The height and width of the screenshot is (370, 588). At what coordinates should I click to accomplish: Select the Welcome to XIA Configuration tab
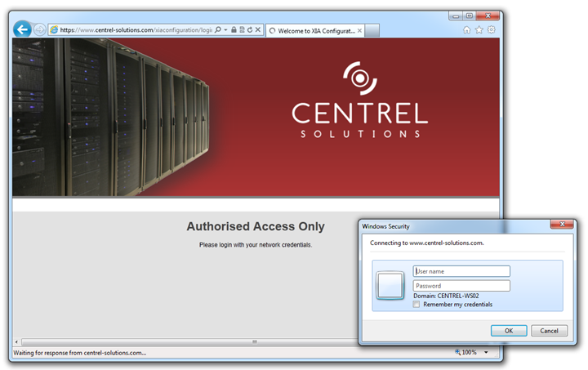(315, 31)
